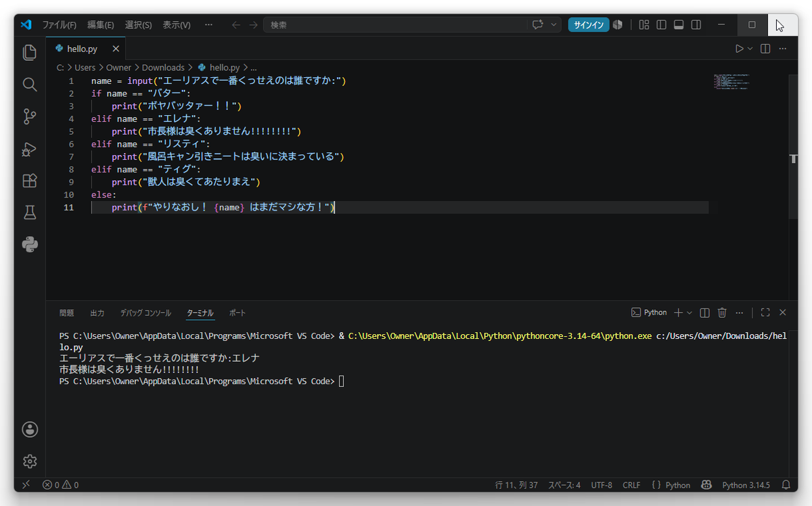Screen dimensions: 812x506
Task: Create new terminal with plus button
Action: 679,313
